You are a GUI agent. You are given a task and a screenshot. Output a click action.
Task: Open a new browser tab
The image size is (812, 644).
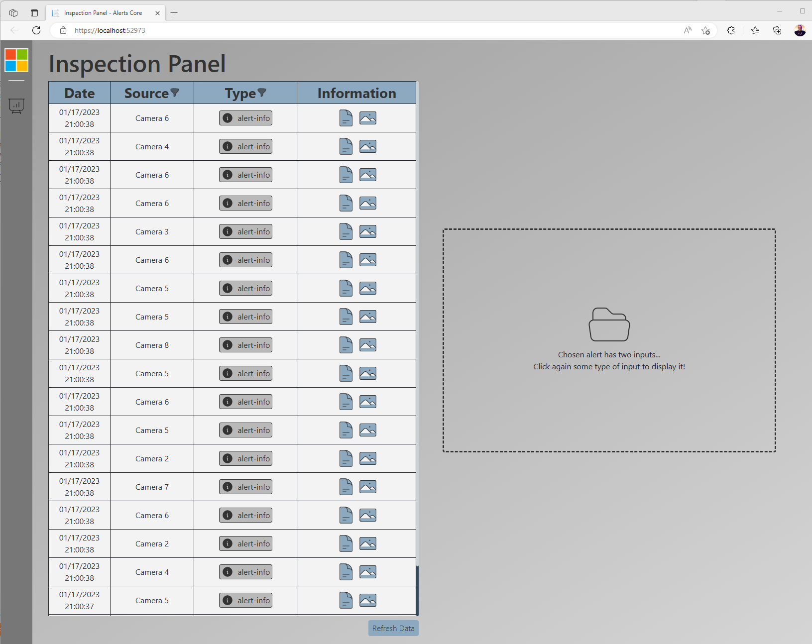coord(174,13)
